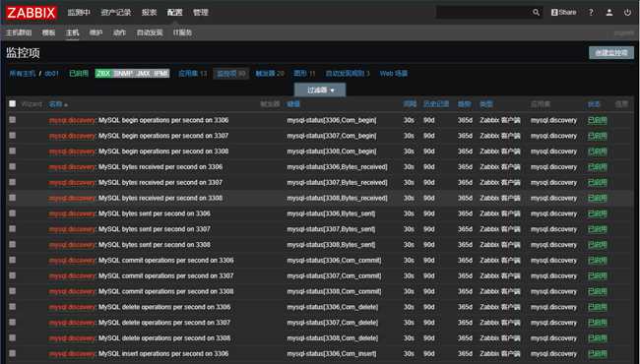
Task: Go to 动作 submenu
Action: point(119,32)
